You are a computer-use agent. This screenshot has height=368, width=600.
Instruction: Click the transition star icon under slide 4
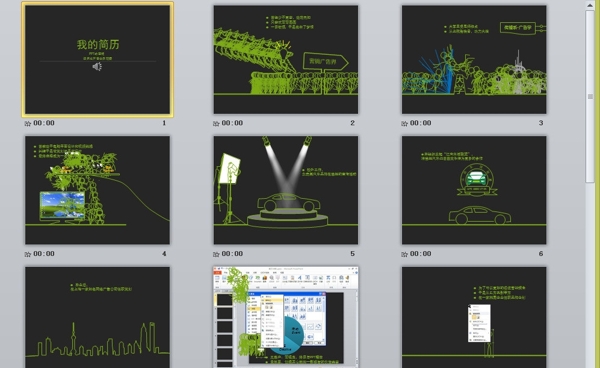point(28,254)
